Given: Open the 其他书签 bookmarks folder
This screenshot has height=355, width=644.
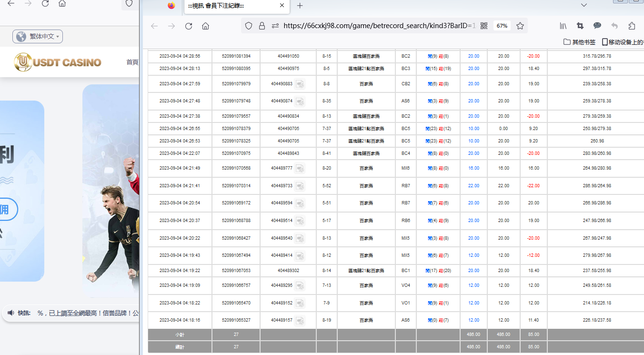Looking at the screenshot, I should (580, 42).
